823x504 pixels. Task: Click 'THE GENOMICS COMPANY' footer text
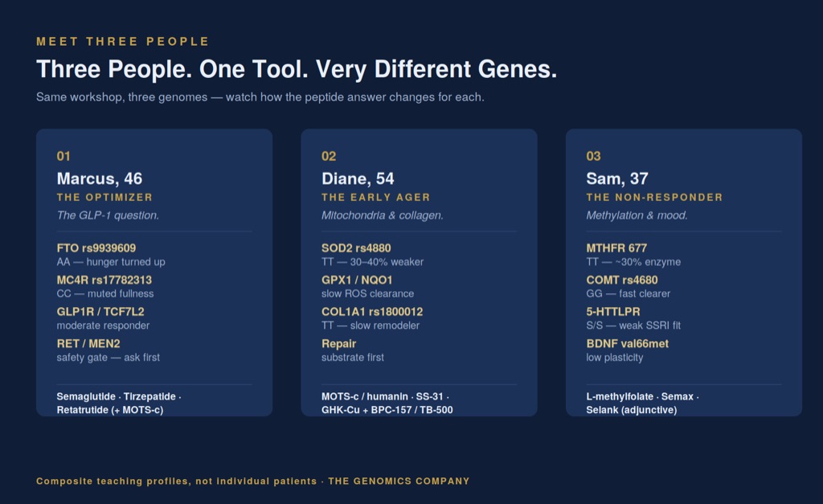399,481
